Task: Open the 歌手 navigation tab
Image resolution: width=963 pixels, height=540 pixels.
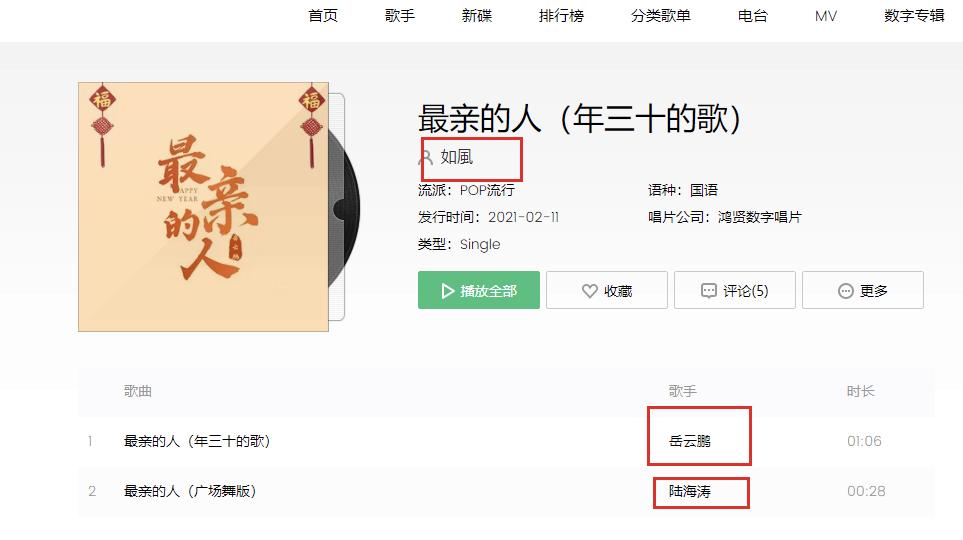Action: point(400,15)
